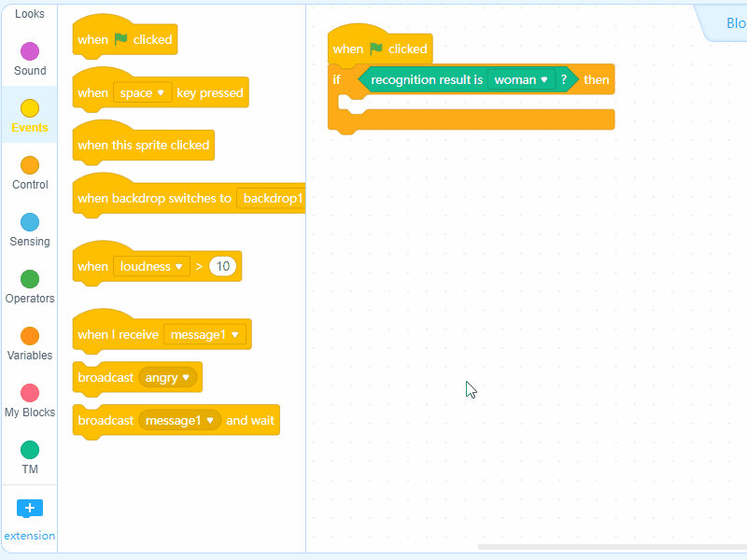Open message1 dropdown in broadcast and wait
Viewport: 747px width, 560px height.
179,421
